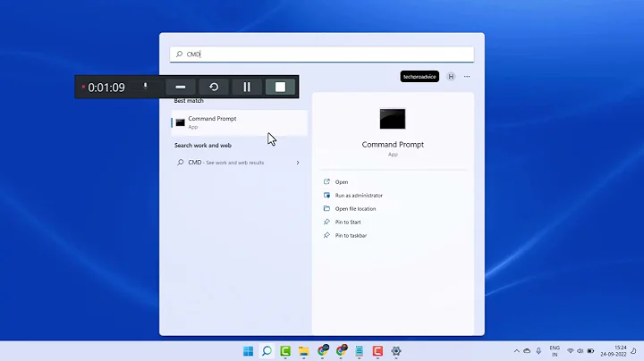The image size is (644, 361).
Task: Open the Windows Start button
Action: click(x=248, y=351)
